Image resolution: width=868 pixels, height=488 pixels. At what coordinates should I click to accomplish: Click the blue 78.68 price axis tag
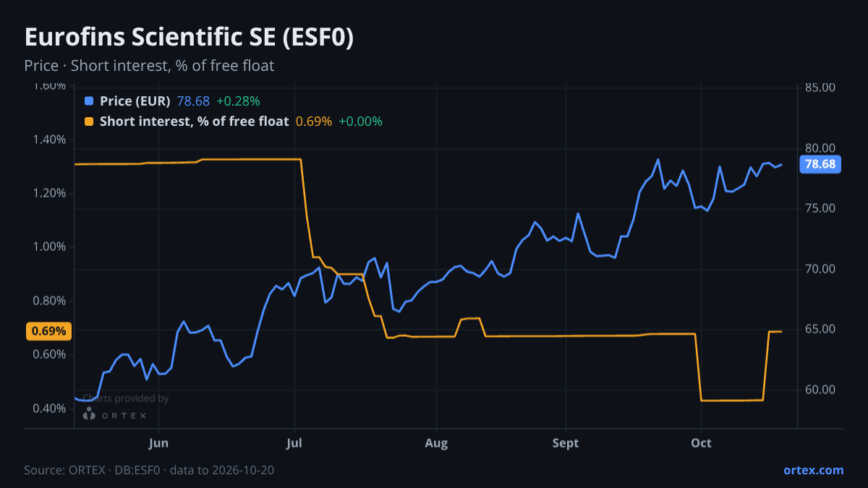click(x=820, y=164)
